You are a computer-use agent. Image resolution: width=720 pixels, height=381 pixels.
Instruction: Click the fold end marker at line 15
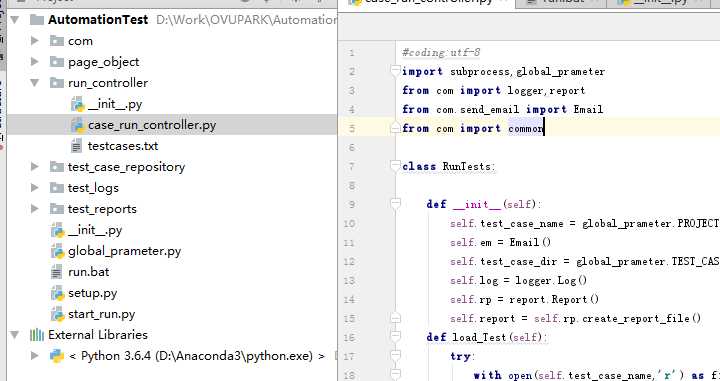(x=395, y=318)
